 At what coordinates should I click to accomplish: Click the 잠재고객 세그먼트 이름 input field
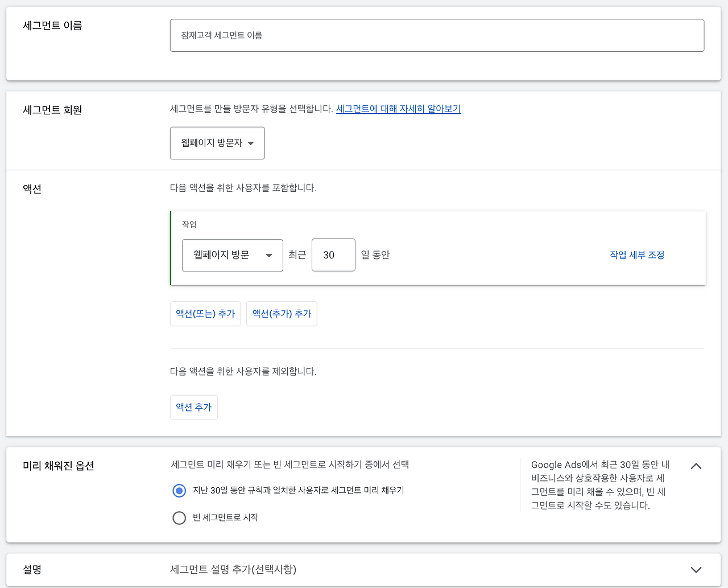(x=437, y=35)
